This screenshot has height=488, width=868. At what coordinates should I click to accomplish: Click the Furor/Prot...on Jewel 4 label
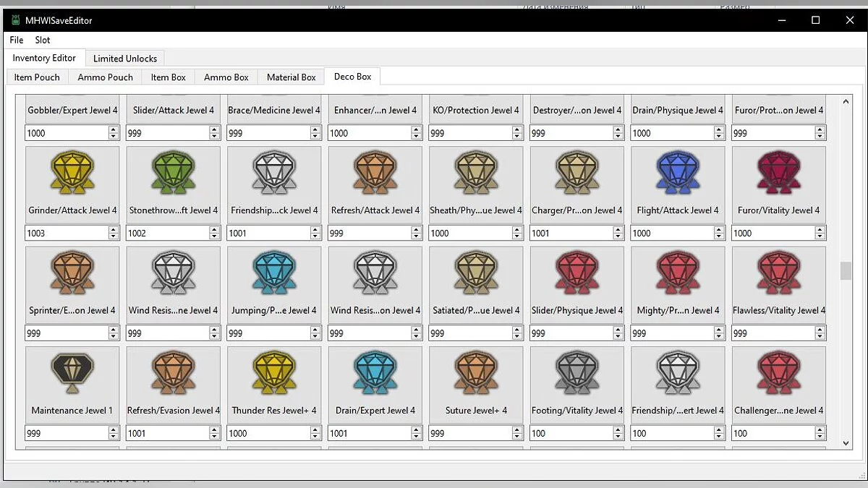pos(779,111)
